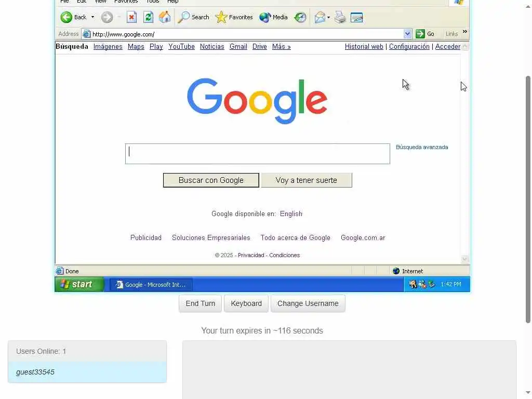Screen dimensions: 532x399
Task: Open Todo acerca de Google link
Action: click(x=296, y=237)
